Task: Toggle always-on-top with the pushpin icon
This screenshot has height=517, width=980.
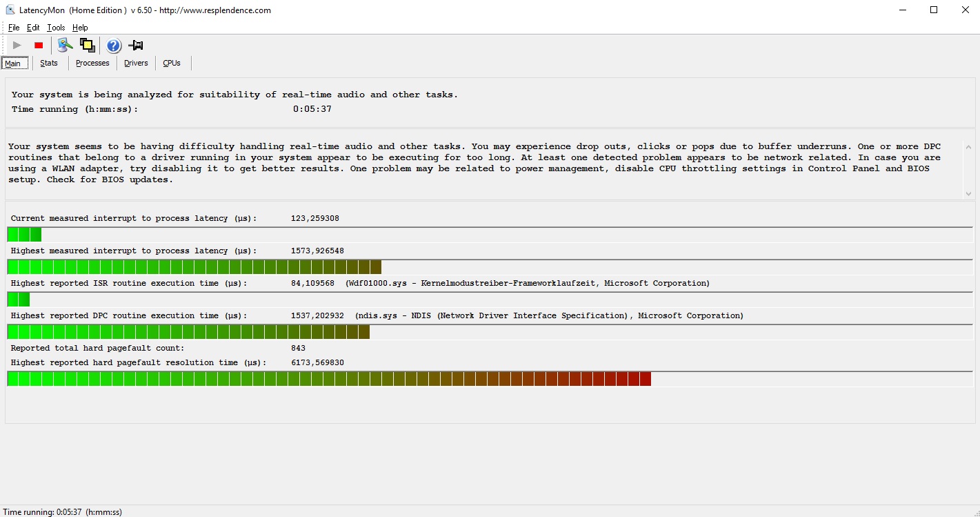Action: click(x=136, y=46)
